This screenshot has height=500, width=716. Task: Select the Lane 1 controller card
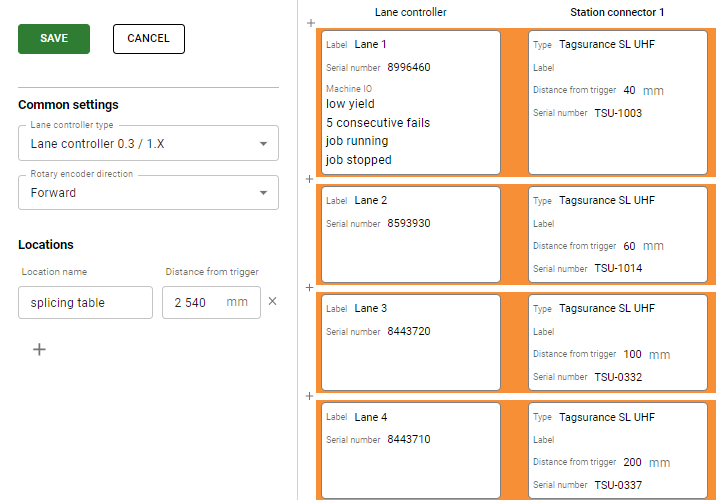click(411, 103)
